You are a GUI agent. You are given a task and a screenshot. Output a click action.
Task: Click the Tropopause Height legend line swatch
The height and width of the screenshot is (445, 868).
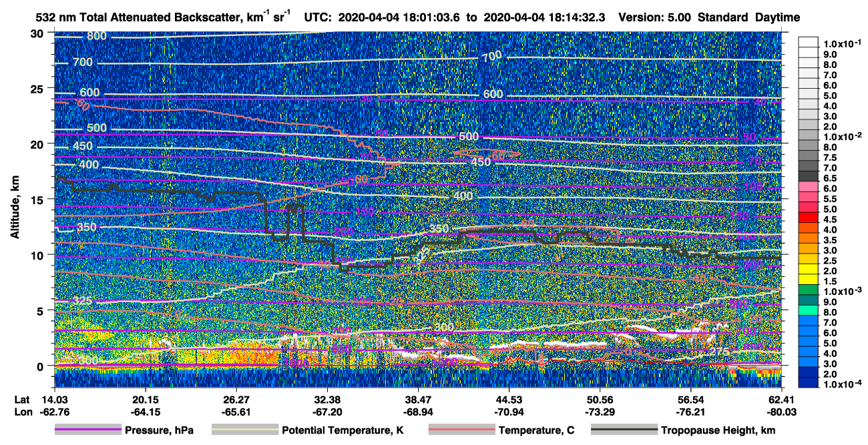click(624, 430)
